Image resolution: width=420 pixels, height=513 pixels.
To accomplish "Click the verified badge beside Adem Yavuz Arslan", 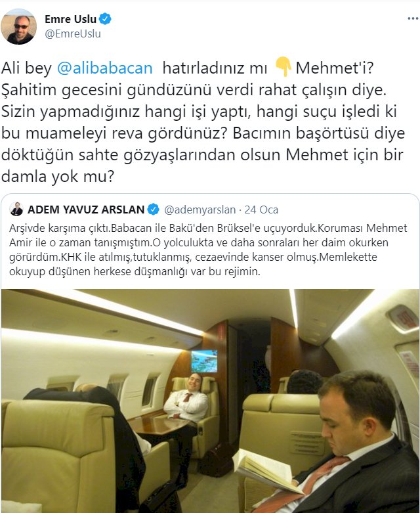I will coord(154,209).
